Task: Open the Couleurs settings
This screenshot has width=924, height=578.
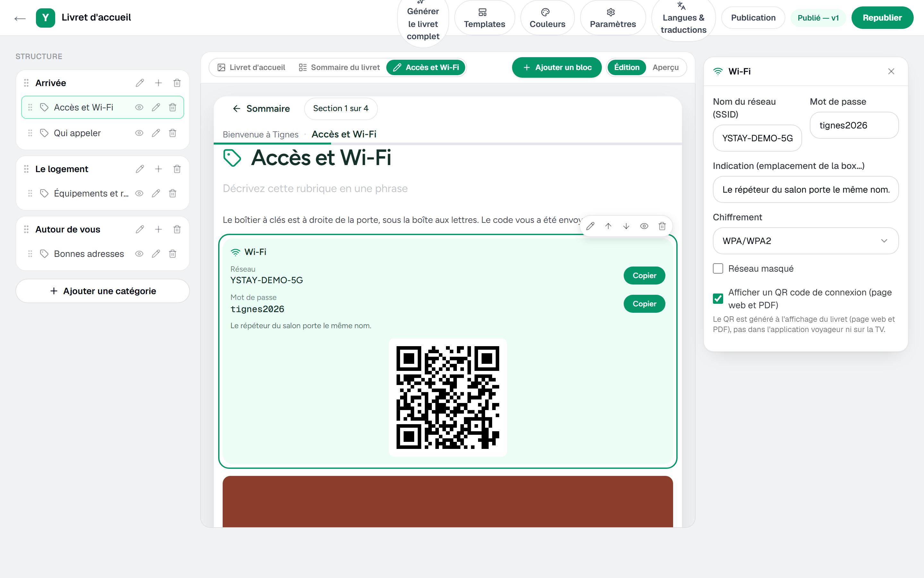Action: tap(547, 18)
